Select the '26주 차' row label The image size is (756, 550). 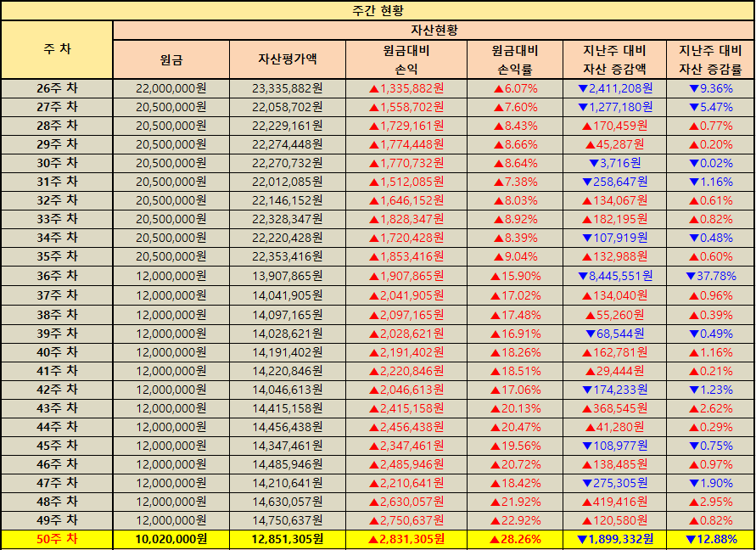pyautogui.click(x=57, y=88)
